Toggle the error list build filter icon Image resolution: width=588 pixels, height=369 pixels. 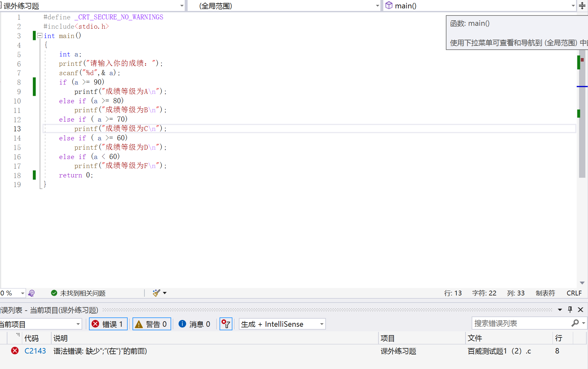pyautogui.click(x=226, y=324)
